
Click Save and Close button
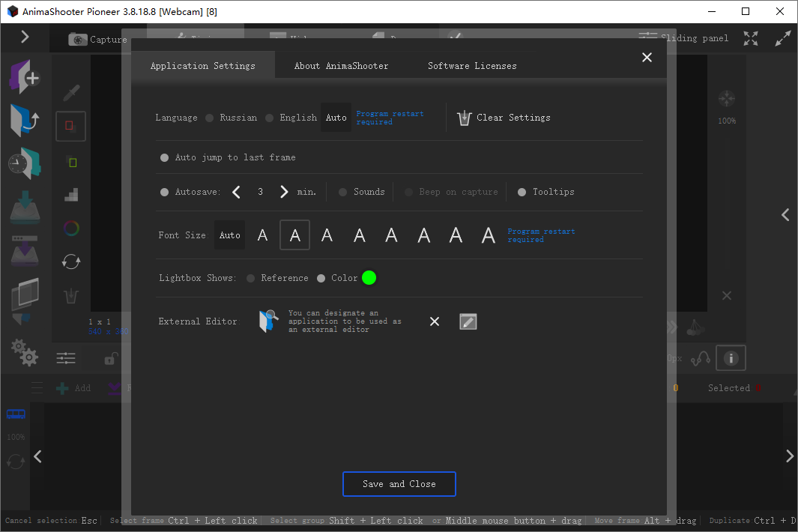tap(399, 484)
